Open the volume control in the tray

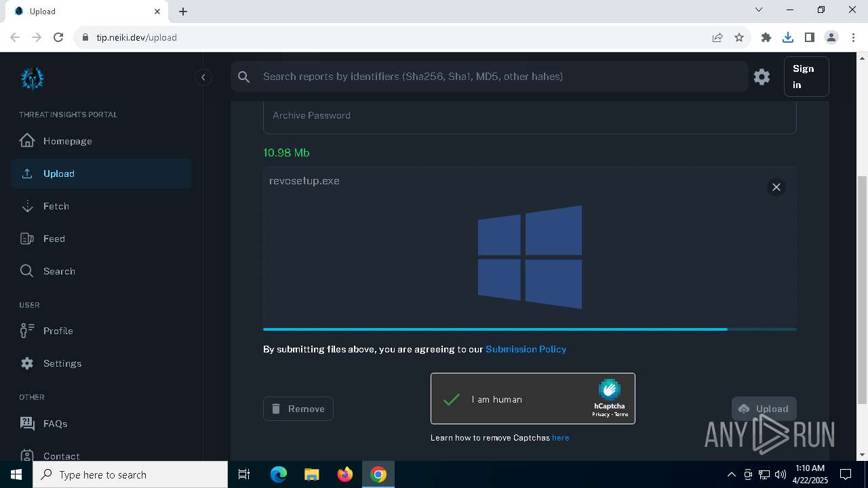(781, 474)
